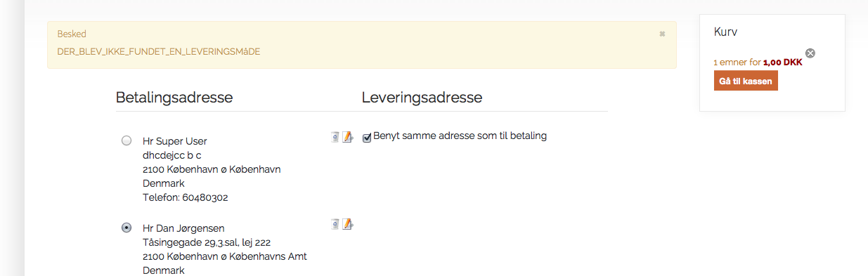Click the Kurv panel title

[725, 32]
